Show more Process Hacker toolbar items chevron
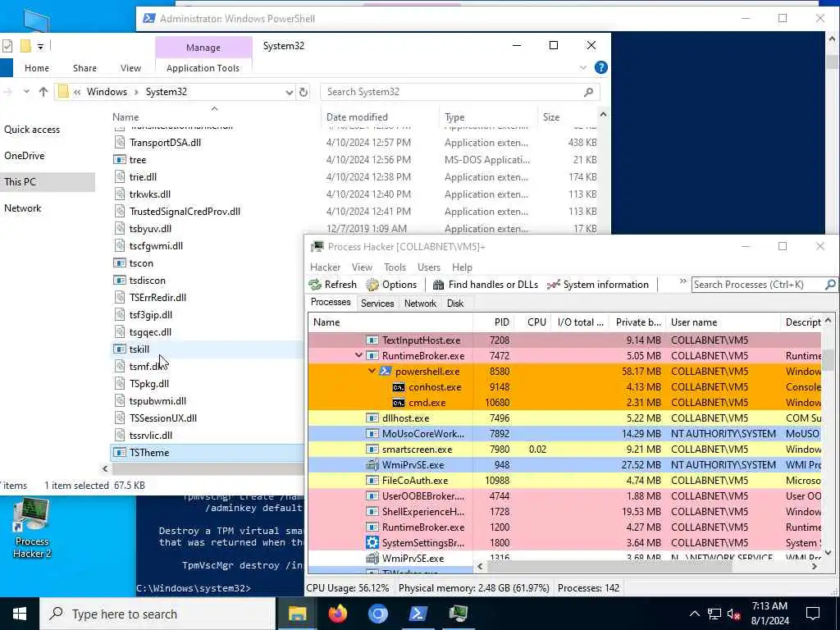 [x=682, y=281]
